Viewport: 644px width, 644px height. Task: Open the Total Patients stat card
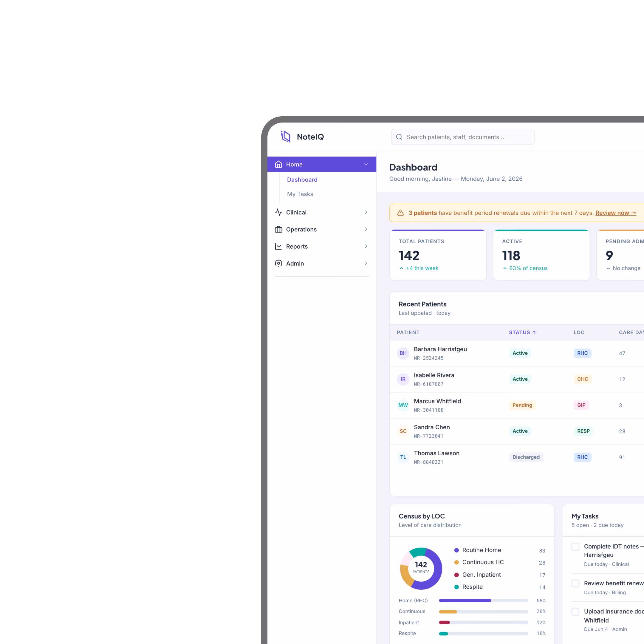click(438, 255)
